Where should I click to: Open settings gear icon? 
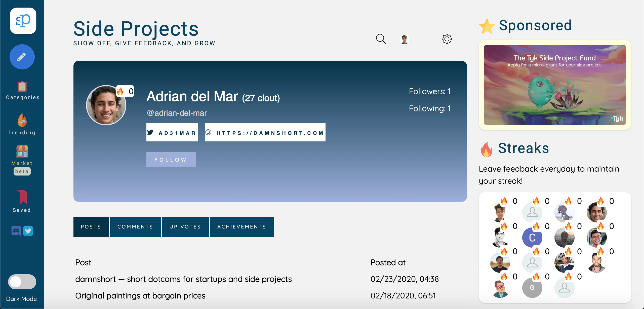(447, 39)
